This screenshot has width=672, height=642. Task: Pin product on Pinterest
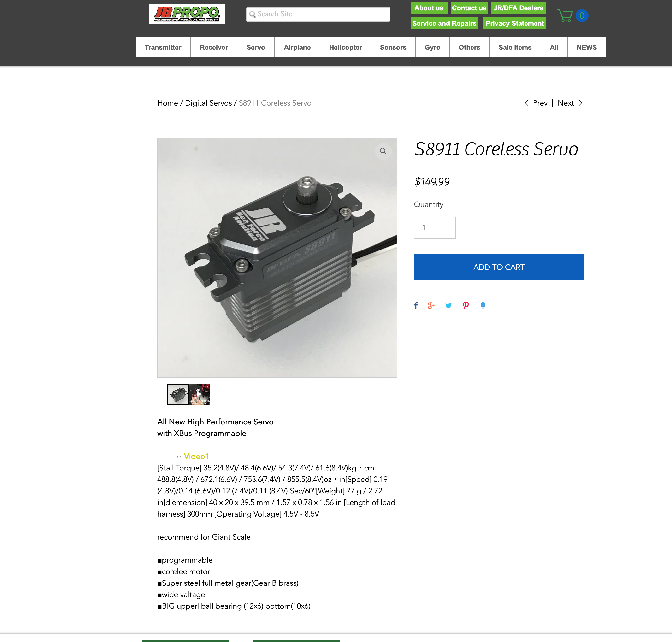click(x=466, y=305)
